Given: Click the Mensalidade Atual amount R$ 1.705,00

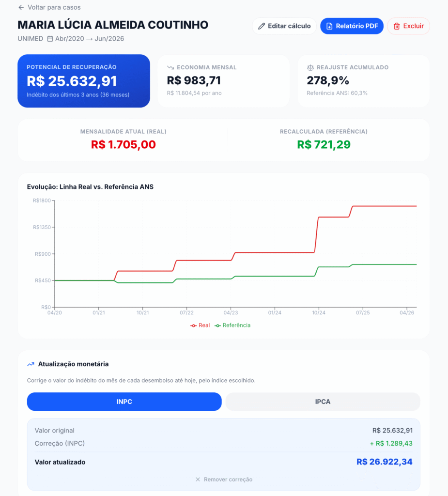Looking at the screenshot, I should (124, 144).
